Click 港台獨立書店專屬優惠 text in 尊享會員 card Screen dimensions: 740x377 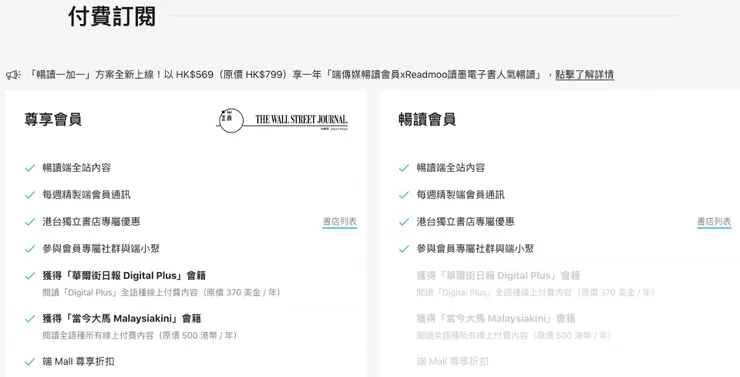91,221
